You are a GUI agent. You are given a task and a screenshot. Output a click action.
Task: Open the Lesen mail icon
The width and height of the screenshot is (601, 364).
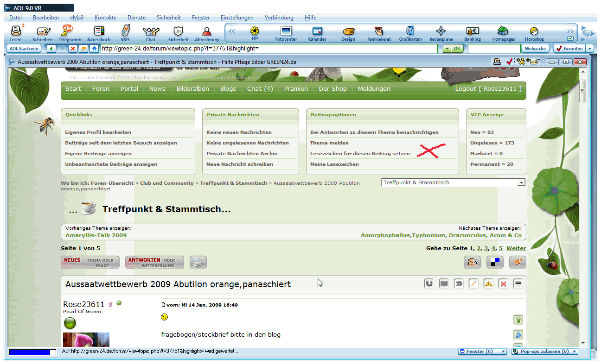[16, 32]
